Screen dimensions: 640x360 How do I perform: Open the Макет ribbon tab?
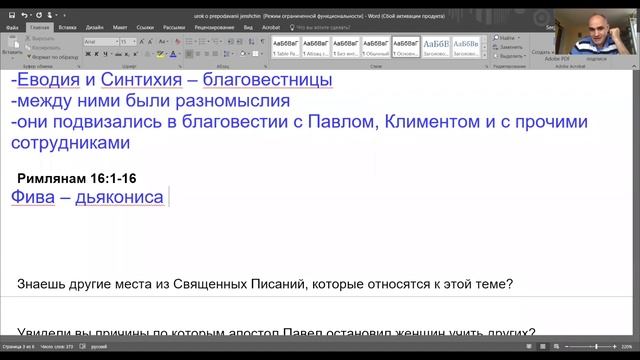tap(120, 27)
